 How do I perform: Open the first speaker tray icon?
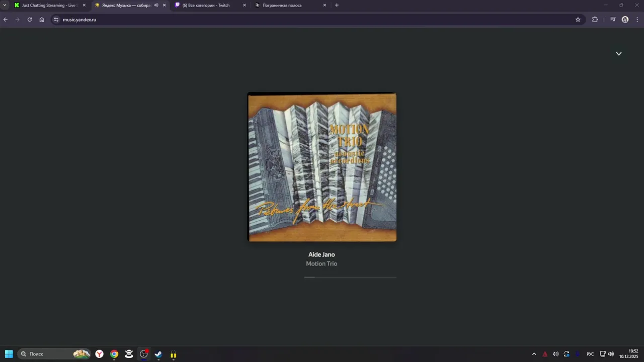tap(555, 354)
